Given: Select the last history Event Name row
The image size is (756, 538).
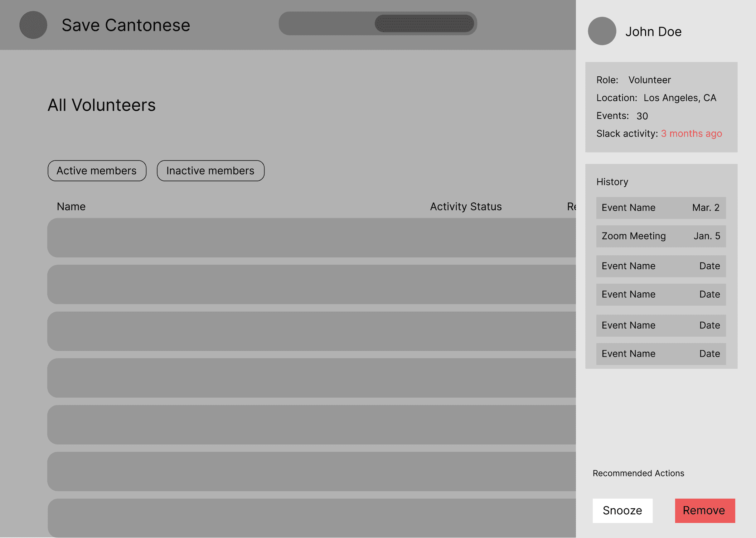Looking at the screenshot, I should (x=661, y=354).
